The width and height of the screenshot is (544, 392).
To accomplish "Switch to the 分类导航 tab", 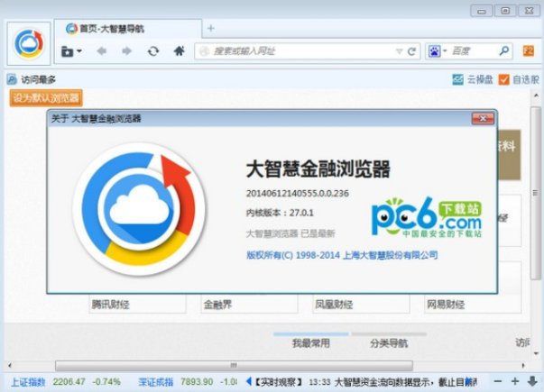I will (388, 343).
